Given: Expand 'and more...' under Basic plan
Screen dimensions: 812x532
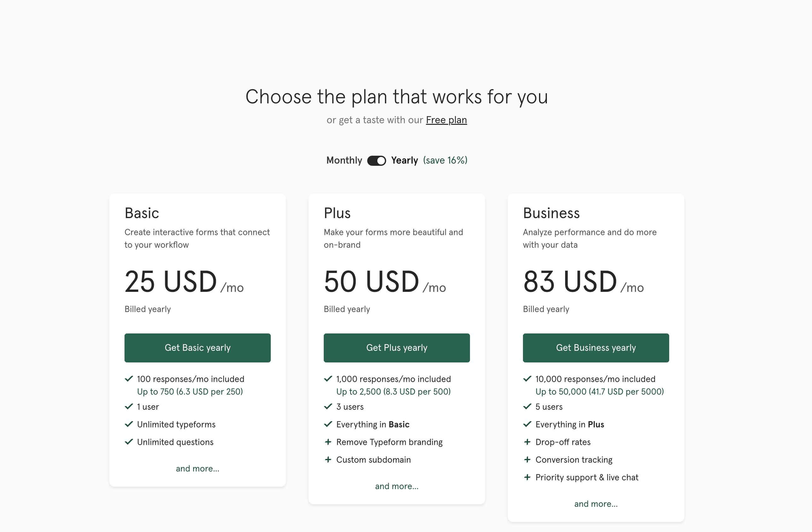Looking at the screenshot, I should [198, 469].
